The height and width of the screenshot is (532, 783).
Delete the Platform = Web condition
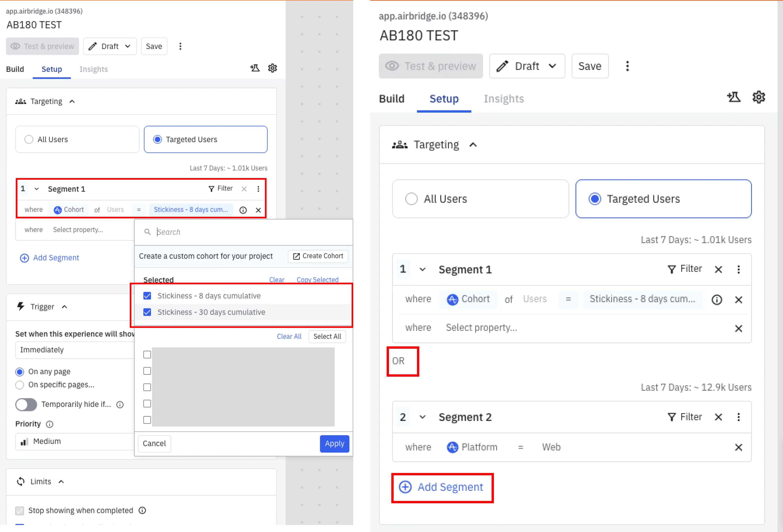(738, 448)
